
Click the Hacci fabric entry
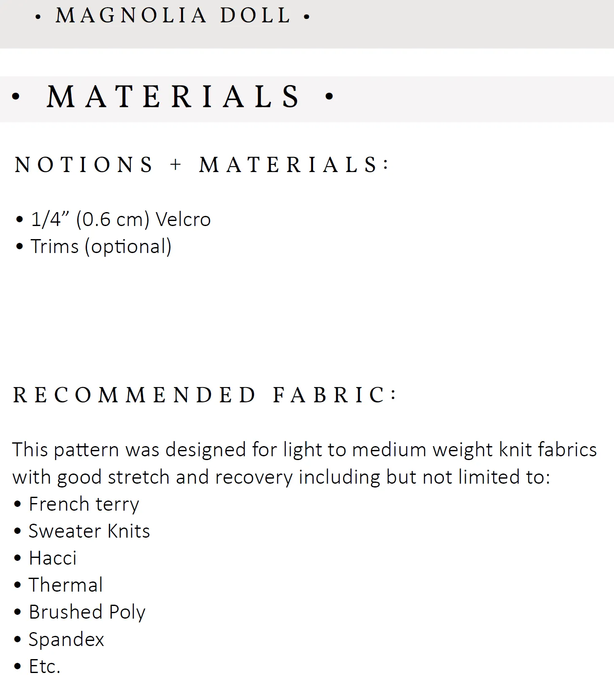coord(53,558)
